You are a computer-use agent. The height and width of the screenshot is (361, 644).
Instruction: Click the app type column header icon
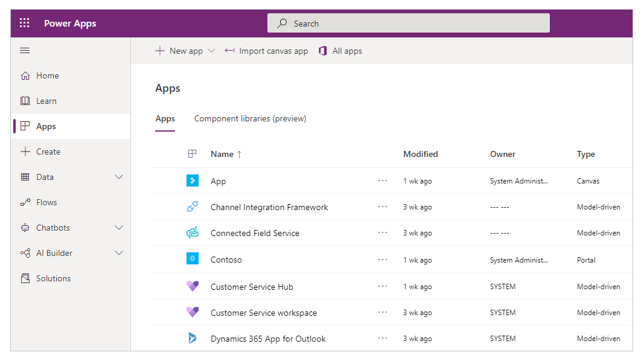click(192, 154)
